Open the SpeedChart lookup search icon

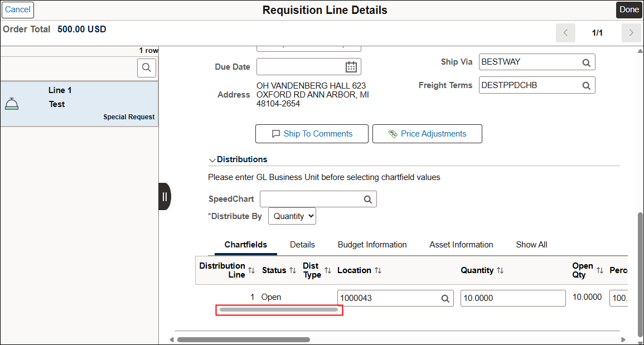pos(367,200)
